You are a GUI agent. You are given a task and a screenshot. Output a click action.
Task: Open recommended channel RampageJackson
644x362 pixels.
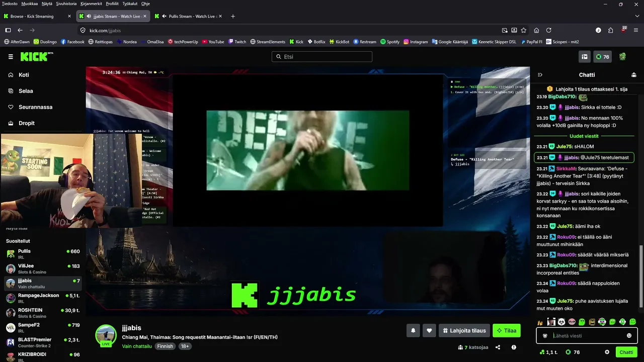(x=43, y=298)
